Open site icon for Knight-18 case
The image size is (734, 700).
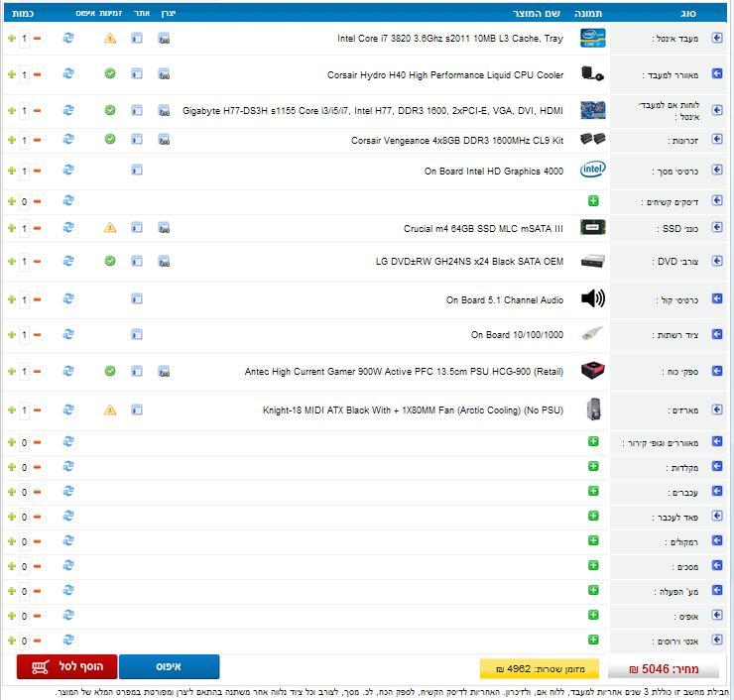(x=137, y=409)
